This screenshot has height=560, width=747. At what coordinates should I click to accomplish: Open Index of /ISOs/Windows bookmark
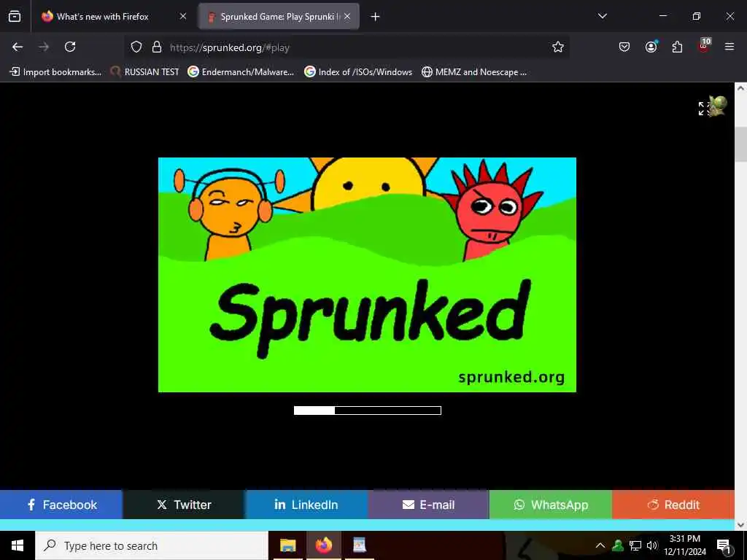[358, 72]
